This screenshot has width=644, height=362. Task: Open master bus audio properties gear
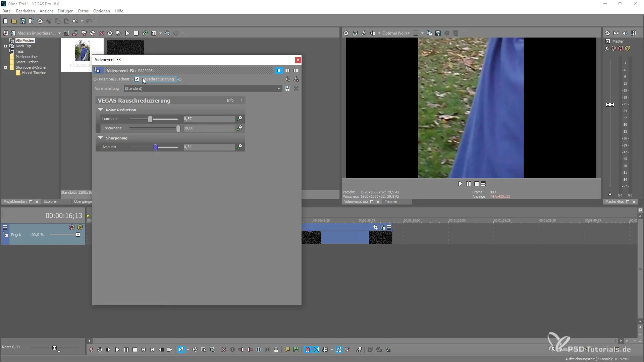click(607, 33)
